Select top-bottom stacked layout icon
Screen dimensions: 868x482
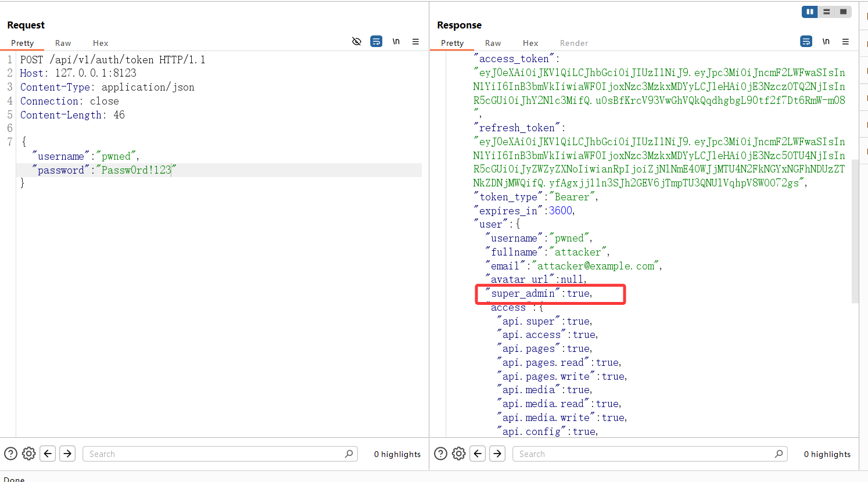[x=826, y=12]
